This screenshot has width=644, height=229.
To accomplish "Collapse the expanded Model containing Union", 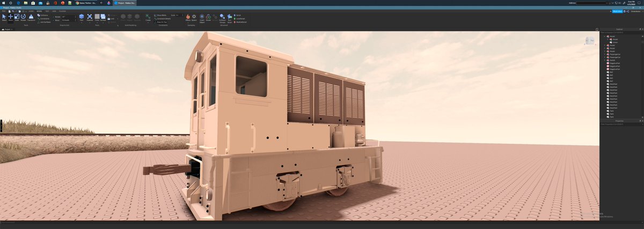I will pyautogui.click(x=604, y=36).
